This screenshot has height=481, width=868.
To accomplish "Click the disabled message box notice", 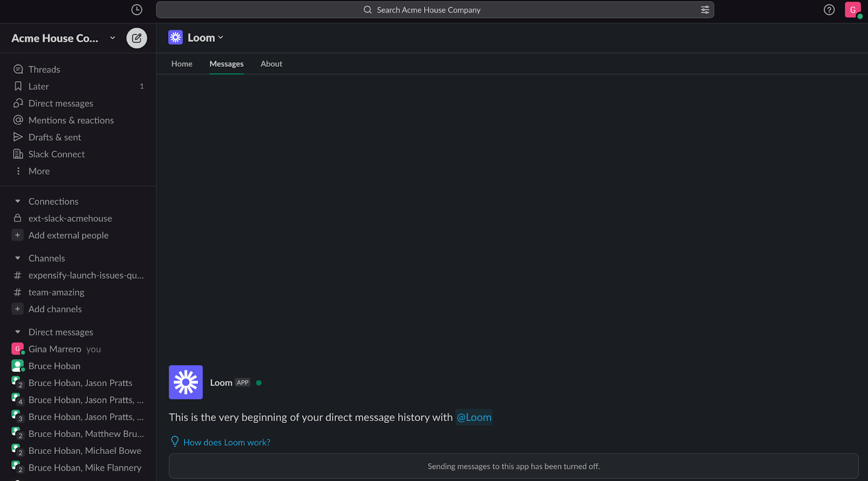I will pyautogui.click(x=514, y=466).
